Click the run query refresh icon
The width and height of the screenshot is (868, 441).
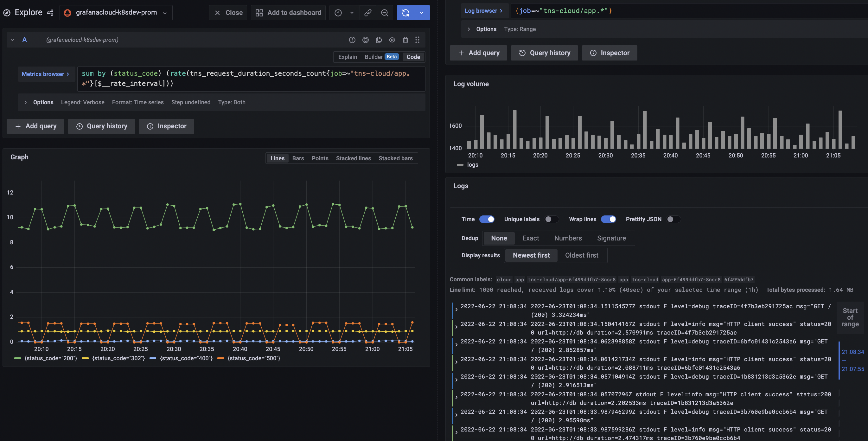click(406, 12)
